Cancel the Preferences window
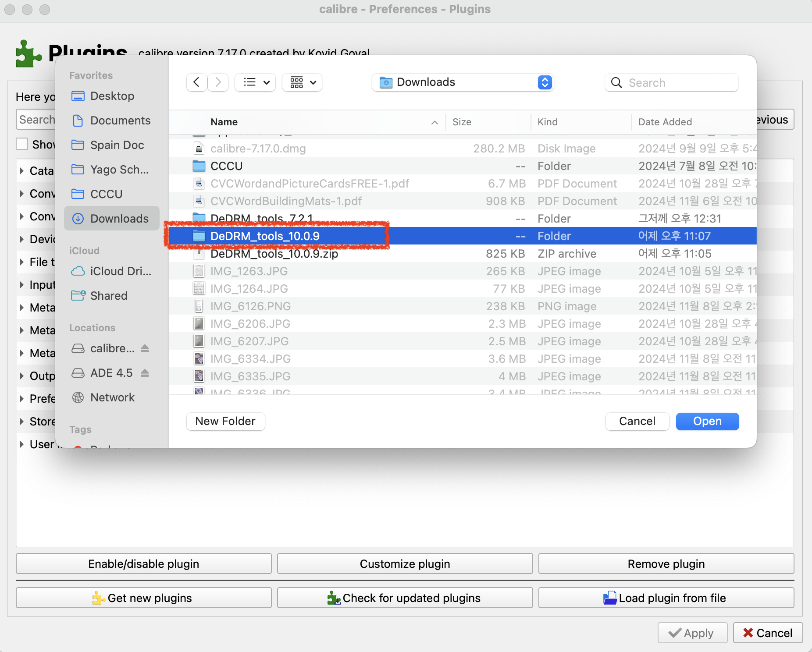This screenshot has width=812, height=652. pos(768,633)
